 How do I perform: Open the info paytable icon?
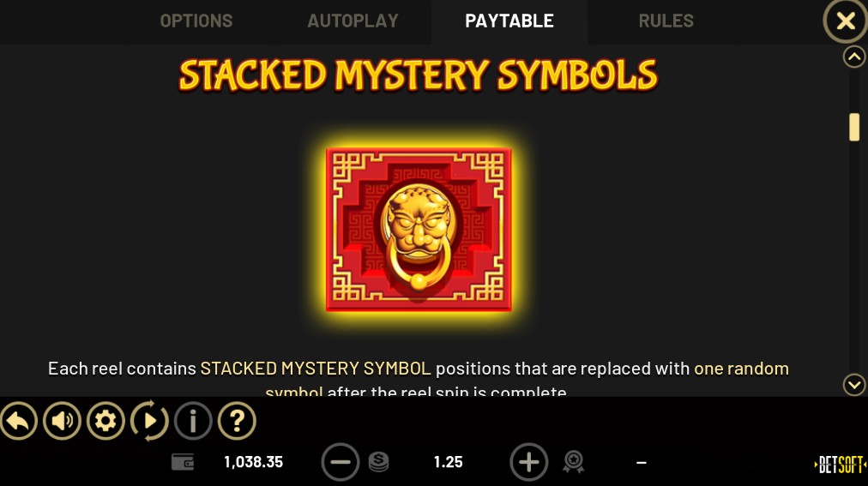pyautogui.click(x=193, y=422)
